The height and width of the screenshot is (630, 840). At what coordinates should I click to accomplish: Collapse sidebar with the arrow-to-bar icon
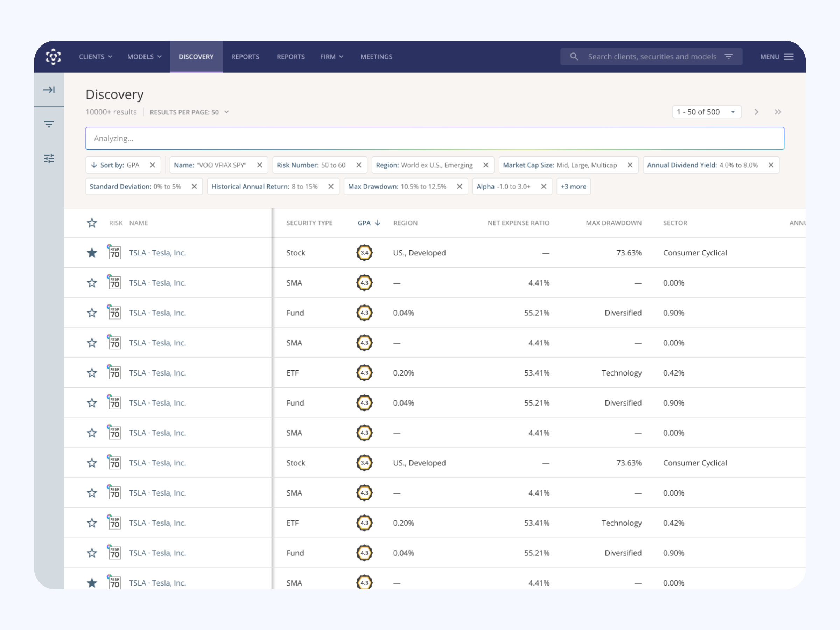[x=49, y=90]
